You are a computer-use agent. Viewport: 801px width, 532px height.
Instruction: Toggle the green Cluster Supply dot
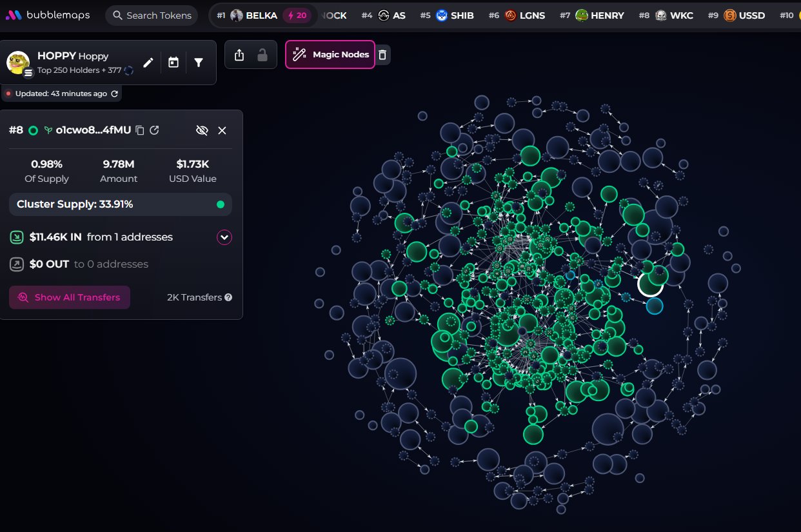(221, 204)
